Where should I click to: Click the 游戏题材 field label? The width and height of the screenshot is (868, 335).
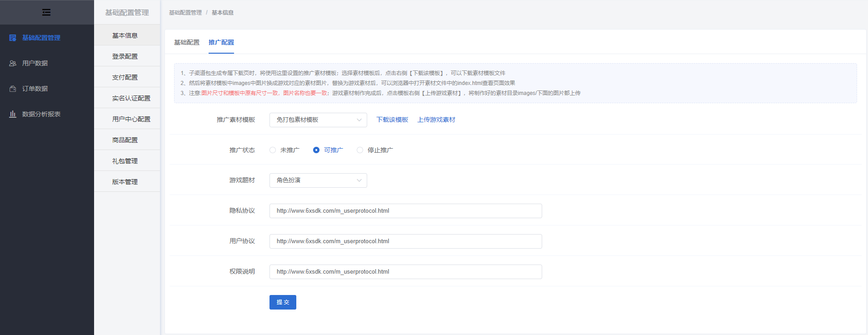(242, 180)
